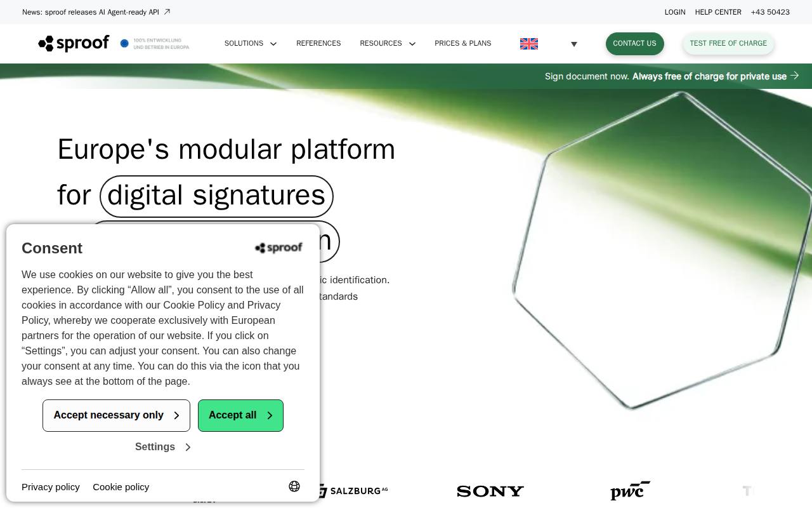
Task: Open the Cookie policy link
Action: point(121,487)
